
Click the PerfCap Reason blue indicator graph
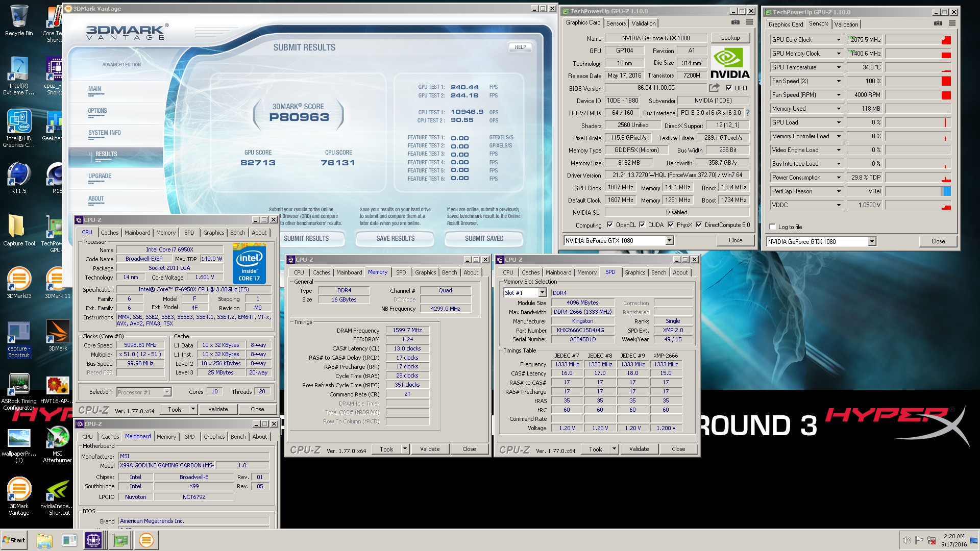tap(918, 191)
